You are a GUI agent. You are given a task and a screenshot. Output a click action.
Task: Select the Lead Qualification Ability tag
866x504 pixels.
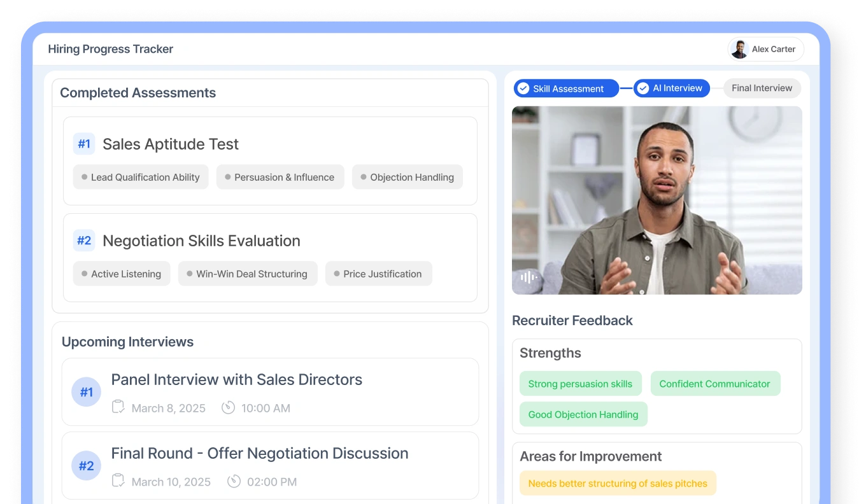(x=141, y=177)
